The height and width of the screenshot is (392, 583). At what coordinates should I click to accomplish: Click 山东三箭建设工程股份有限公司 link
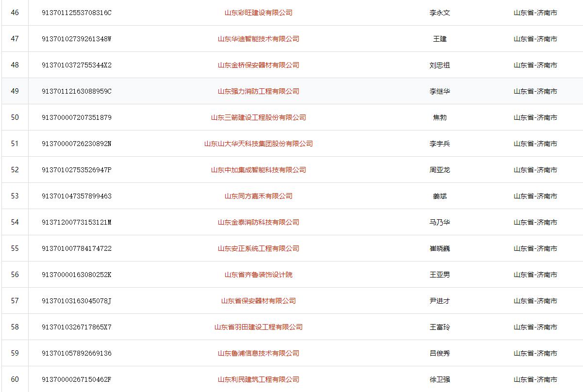tap(258, 117)
